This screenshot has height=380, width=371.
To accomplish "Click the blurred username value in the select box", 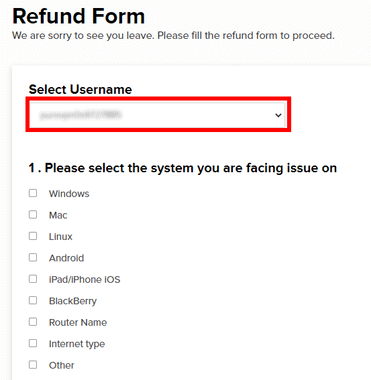I will [80, 115].
